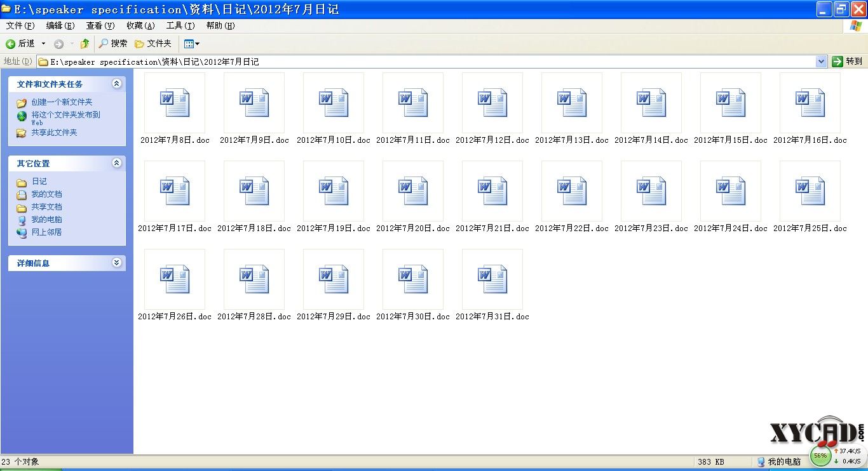Click 将这个文件夹发布到 Web link

point(65,118)
